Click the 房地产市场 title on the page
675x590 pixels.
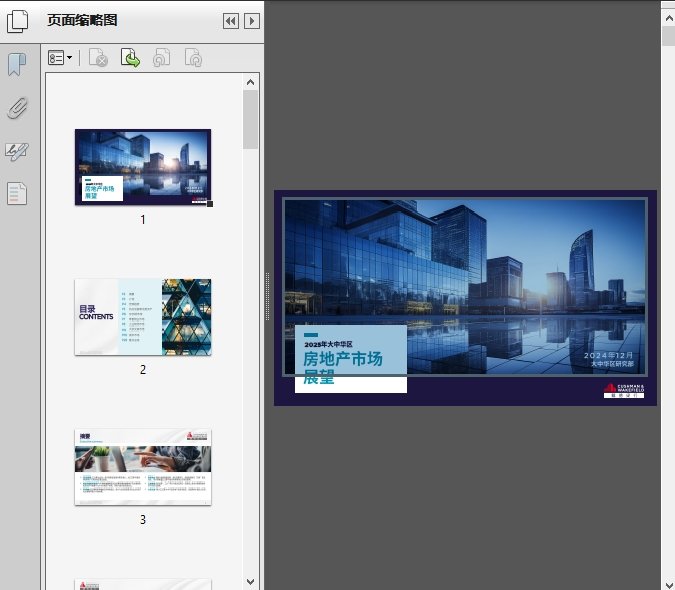point(343,359)
